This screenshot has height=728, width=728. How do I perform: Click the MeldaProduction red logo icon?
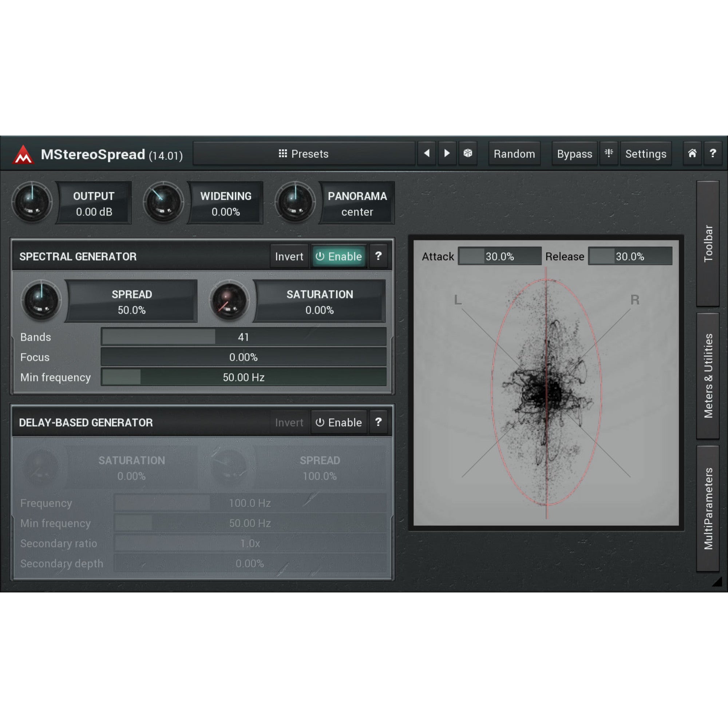(x=23, y=154)
